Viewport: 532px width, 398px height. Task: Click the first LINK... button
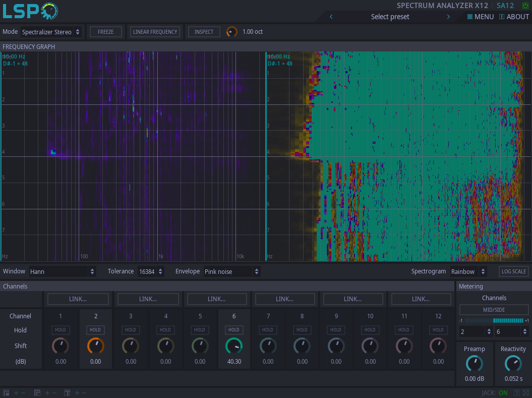[78, 299]
